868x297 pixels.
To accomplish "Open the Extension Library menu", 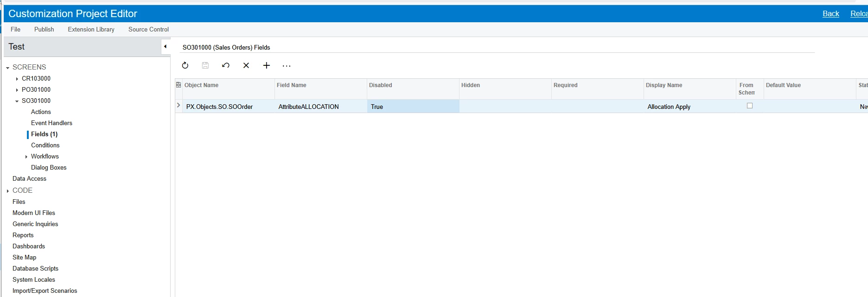I will [x=91, y=29].
